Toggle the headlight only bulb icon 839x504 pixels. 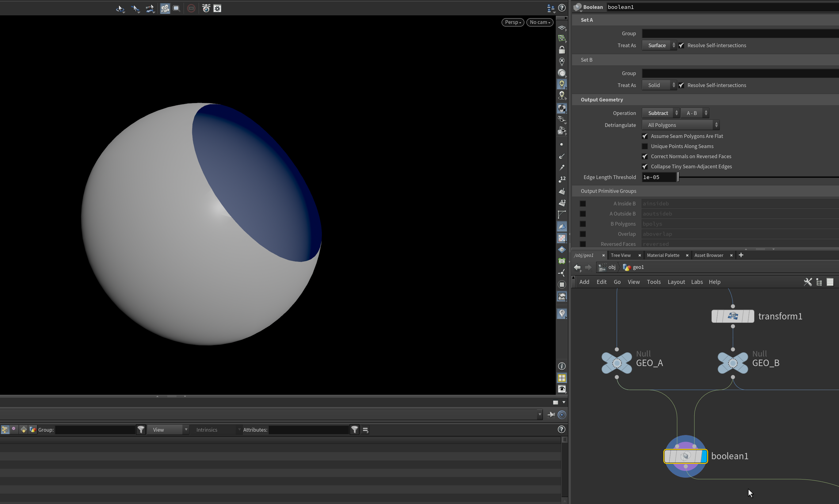click(562, 84)
